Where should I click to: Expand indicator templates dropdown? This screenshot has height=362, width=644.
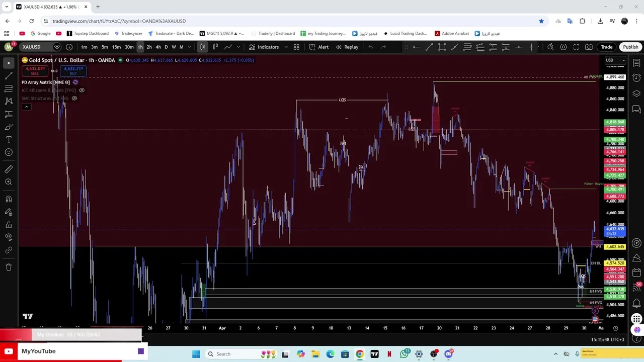[286, 47]
